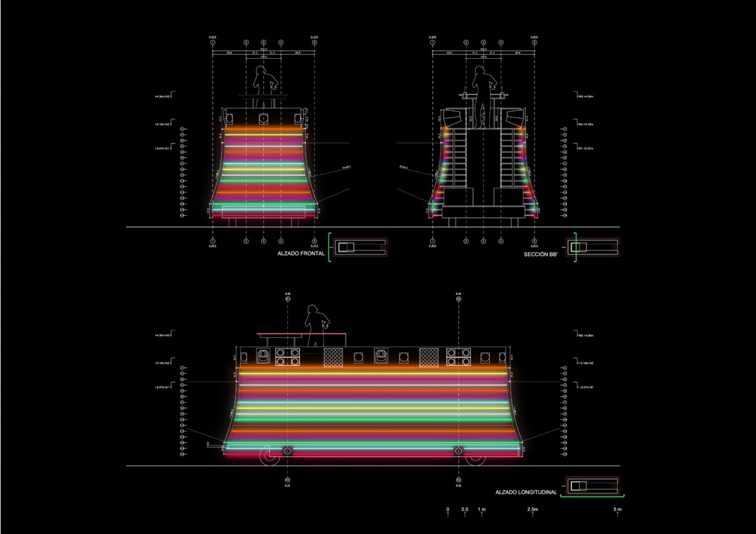Click the 5 m mark on the scale bar

[x=618, y=510]
